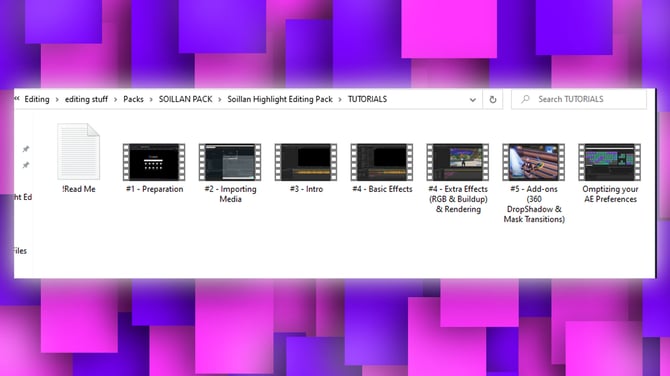Open the Packs breadcrumb folder
This screenshot has height=376, width=670.
pyautogui.click(x=133, y=99)
